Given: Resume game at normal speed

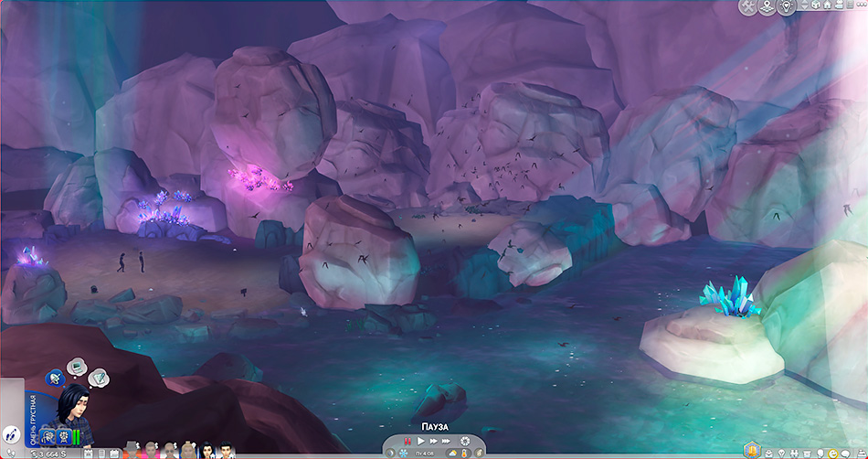Looking at the screenshot, I should click(420, 442).
